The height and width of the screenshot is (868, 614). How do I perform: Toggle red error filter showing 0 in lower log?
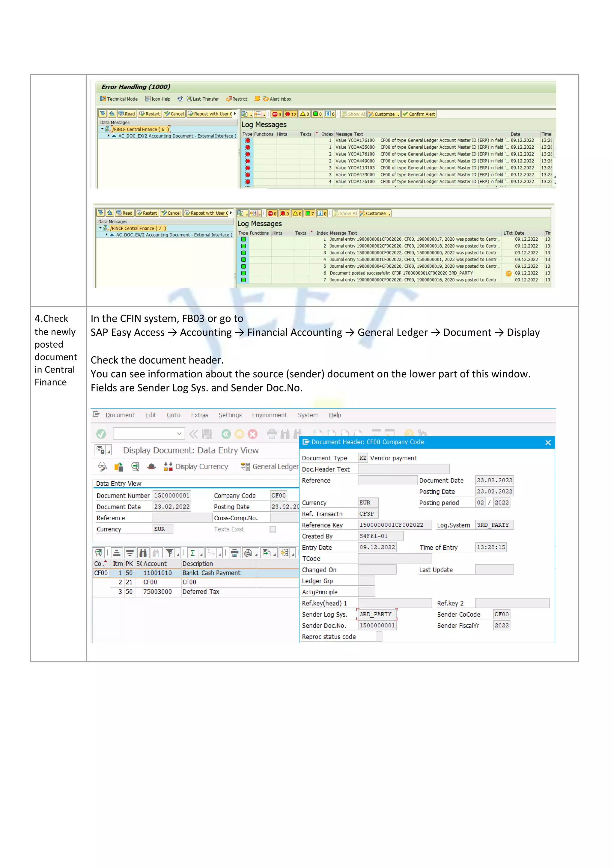[x=285, y=213]
